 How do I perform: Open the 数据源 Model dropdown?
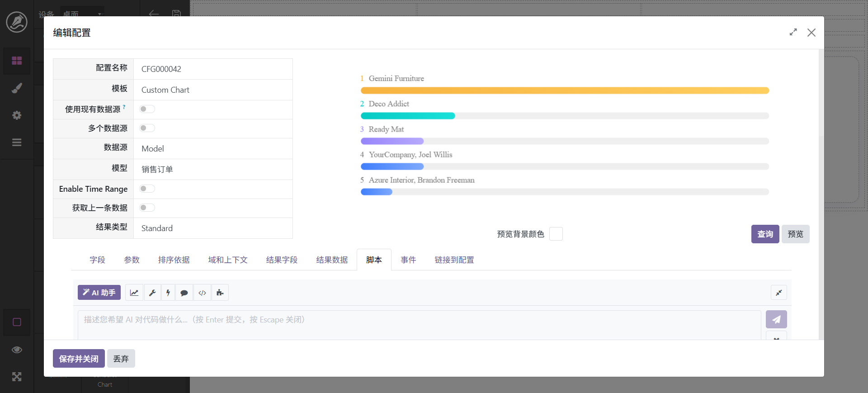[212, 149]
